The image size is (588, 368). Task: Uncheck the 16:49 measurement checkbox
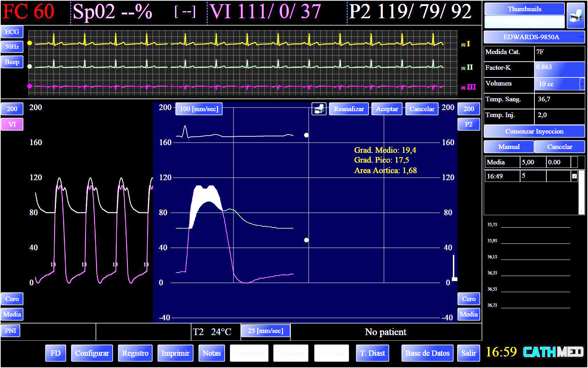point(574,176)
